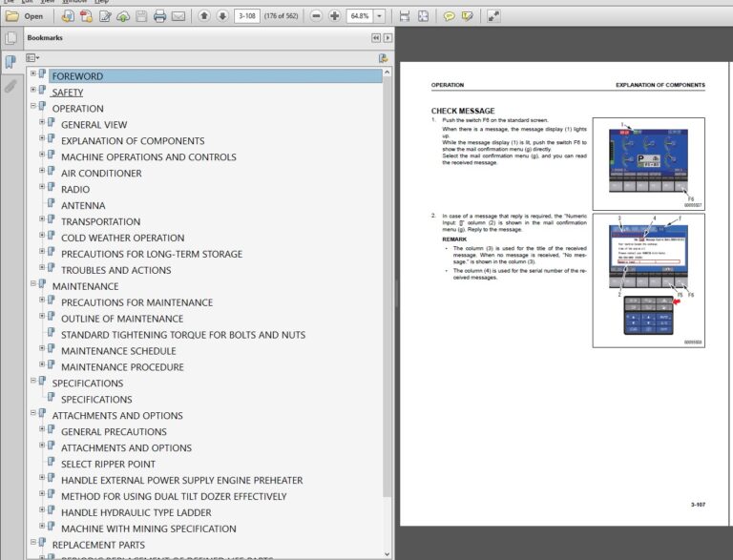
Task: Open the bookmarks options menu dropdown
Action: click(x=32, y=58)
